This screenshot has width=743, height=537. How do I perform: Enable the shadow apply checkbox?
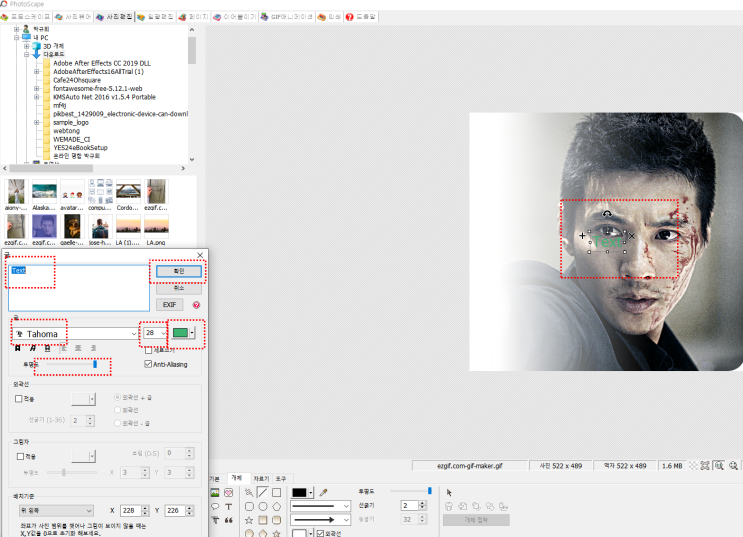point(20,456)
